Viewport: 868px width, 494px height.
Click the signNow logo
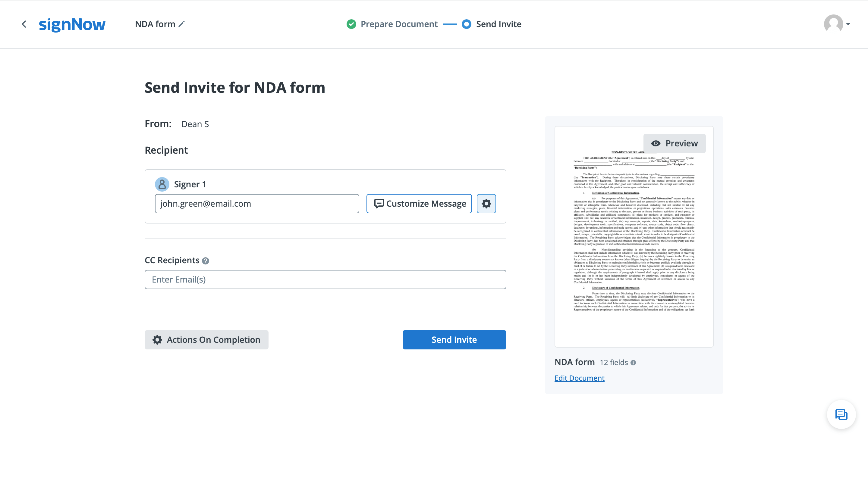pos(72,24)
